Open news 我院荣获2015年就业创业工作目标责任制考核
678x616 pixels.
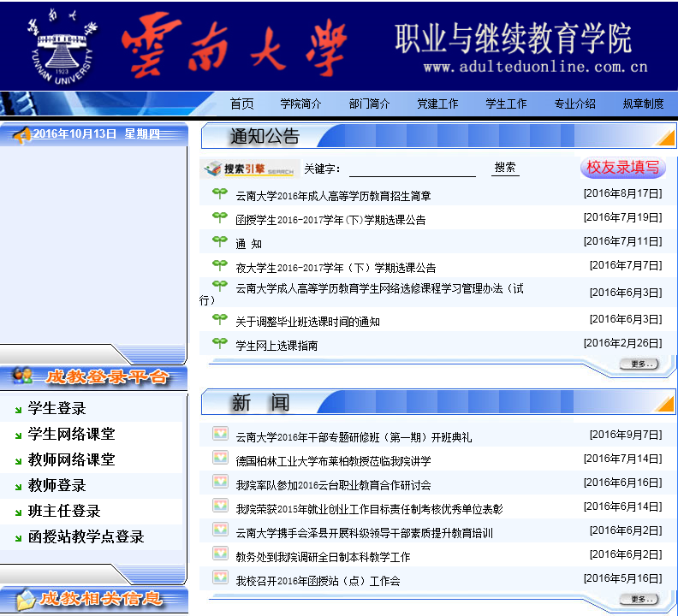[369, 509]
